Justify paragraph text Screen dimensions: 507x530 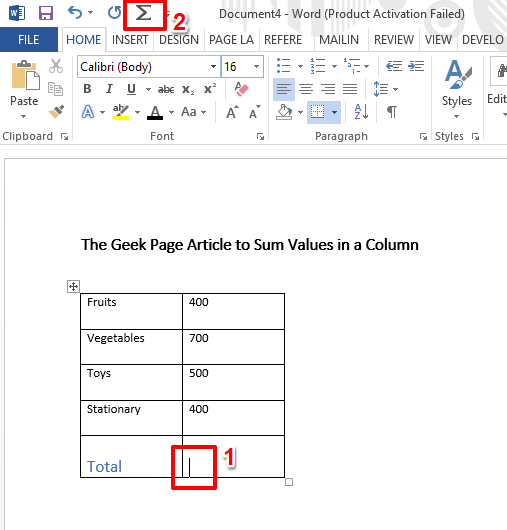(x=350, y=89)
